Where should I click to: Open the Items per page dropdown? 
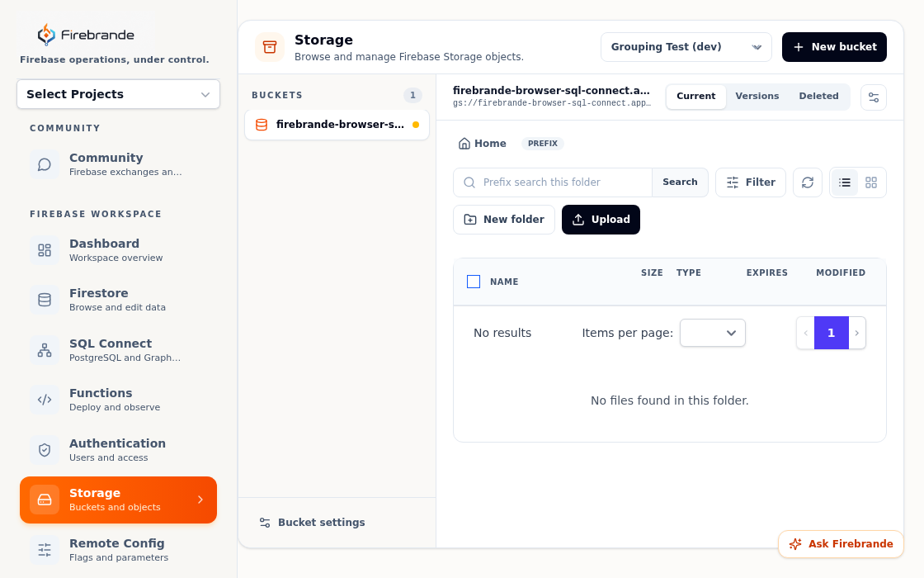point(713,333)
